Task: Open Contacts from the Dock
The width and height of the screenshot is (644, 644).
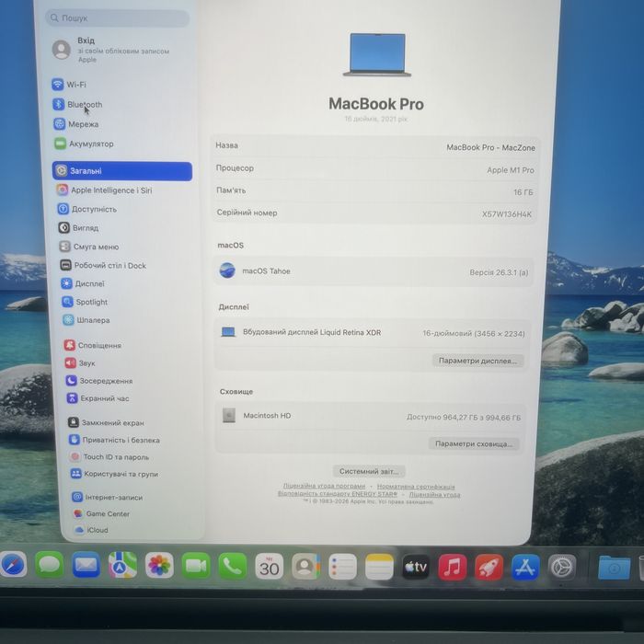Action: pyautogui.click(x=305, y=567)
